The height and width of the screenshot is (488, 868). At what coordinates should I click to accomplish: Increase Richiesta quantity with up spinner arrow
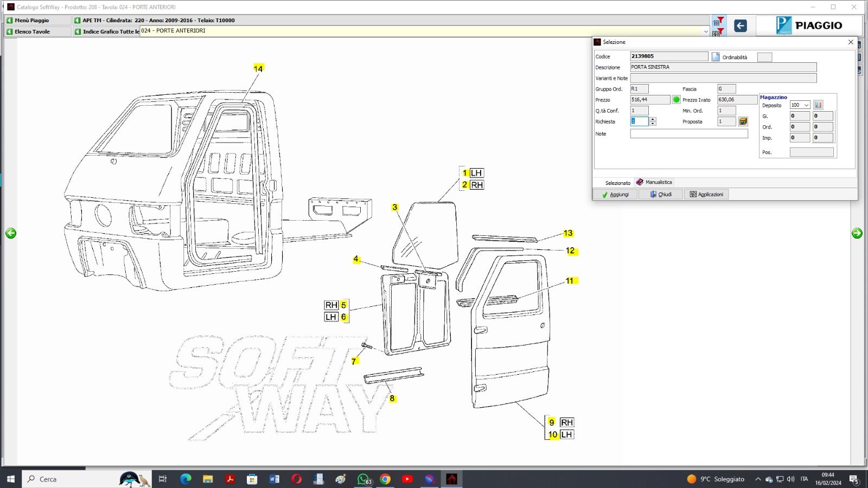click(x=653, y=119)
